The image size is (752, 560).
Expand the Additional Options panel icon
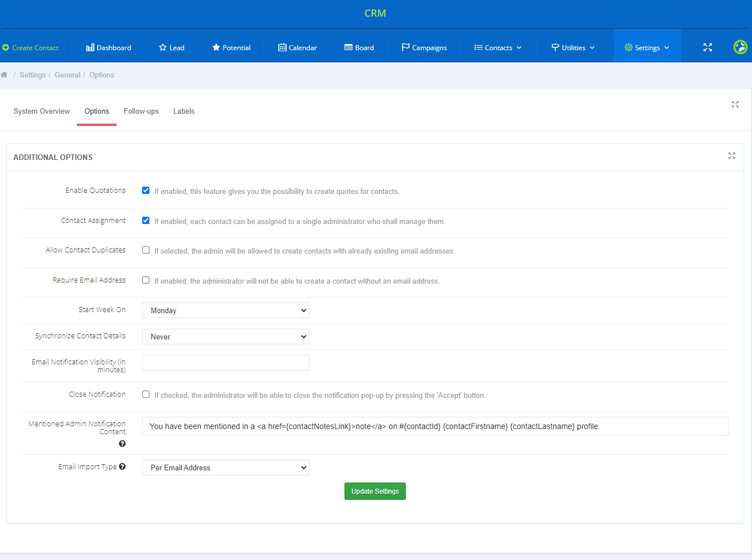coord(732,156)
